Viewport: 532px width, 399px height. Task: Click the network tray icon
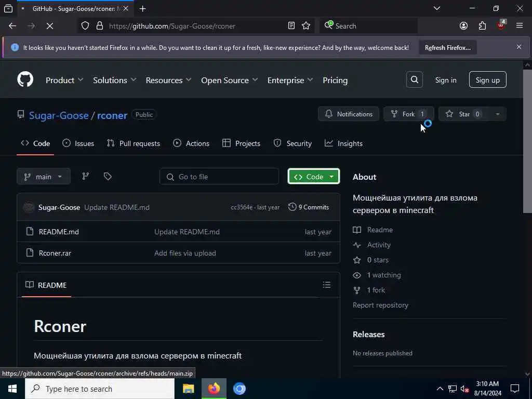pyautogui.click(x=453, y=389)
